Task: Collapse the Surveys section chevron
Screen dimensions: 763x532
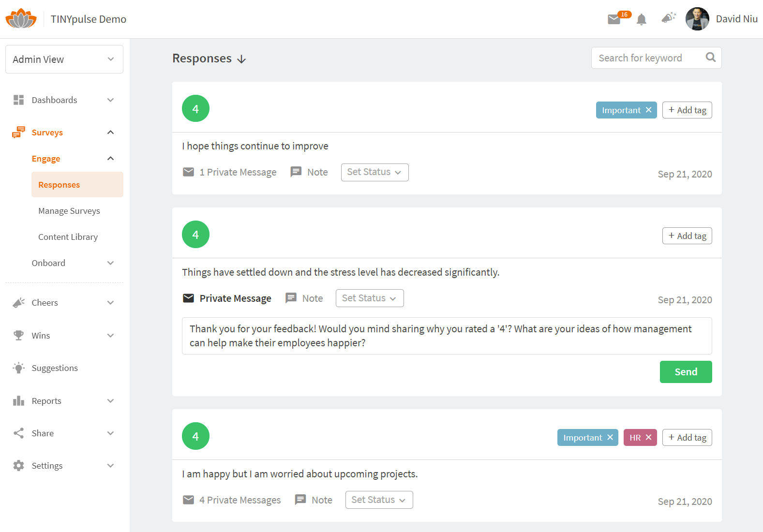Action: pyautogui.click(x=110, y=132)
